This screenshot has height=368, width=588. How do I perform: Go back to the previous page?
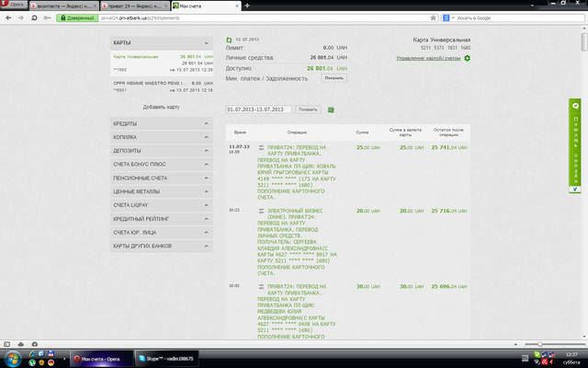click(8, 17)
